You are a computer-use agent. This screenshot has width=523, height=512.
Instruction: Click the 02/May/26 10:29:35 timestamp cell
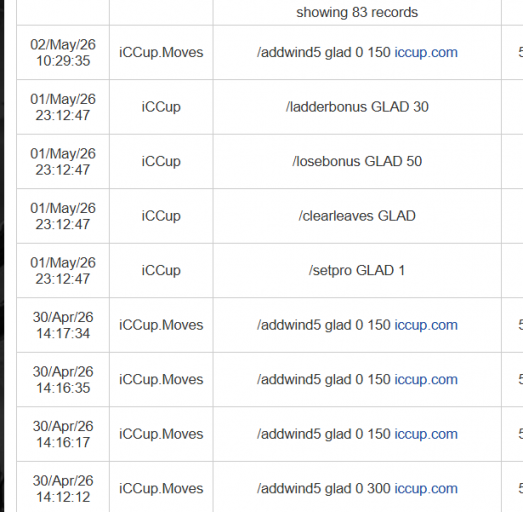pyautogui.click(x=63, y=53)
